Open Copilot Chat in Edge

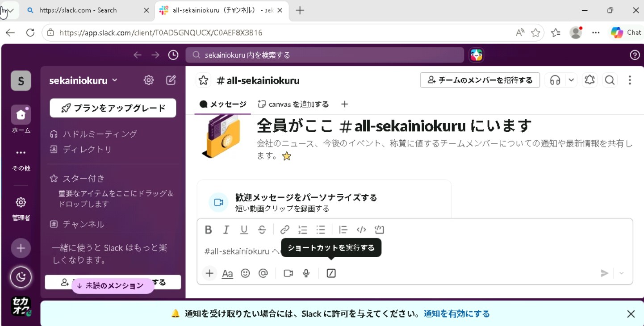tap(626, 33)
